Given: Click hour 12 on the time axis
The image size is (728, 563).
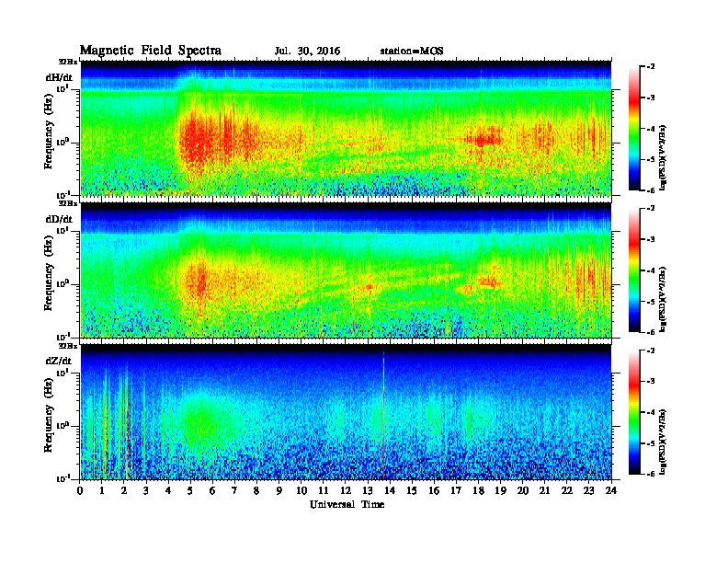Looking at the screenshot, I should (346, 491).
